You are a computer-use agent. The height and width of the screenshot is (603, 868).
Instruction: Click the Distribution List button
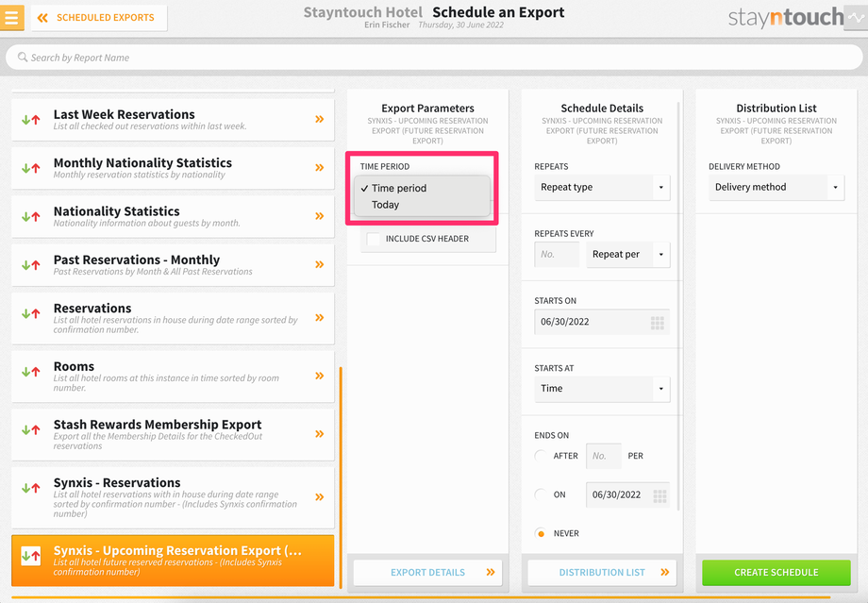602,573
